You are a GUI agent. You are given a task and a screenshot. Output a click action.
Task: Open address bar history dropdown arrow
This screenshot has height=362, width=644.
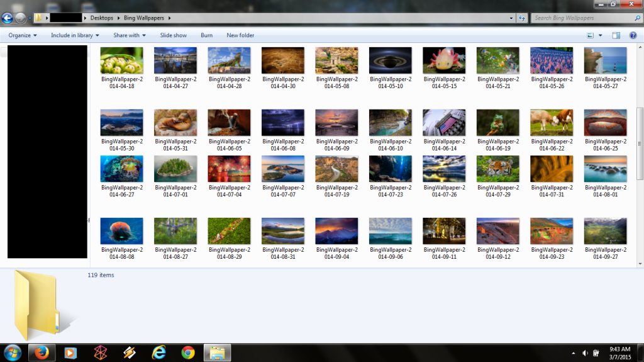tap(511, 18)
